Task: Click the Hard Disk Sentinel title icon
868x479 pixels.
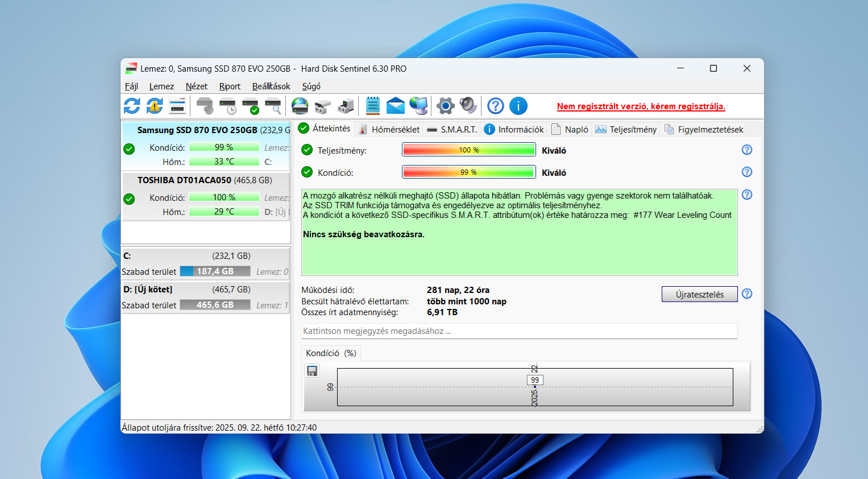Action: [x=131, y=68]
